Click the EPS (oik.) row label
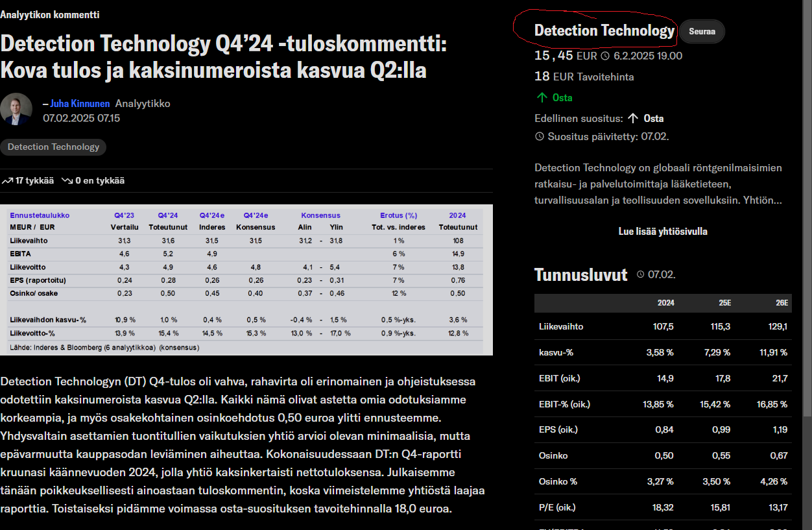The height and width of the screenshot is (530, 812). (558, 429)
